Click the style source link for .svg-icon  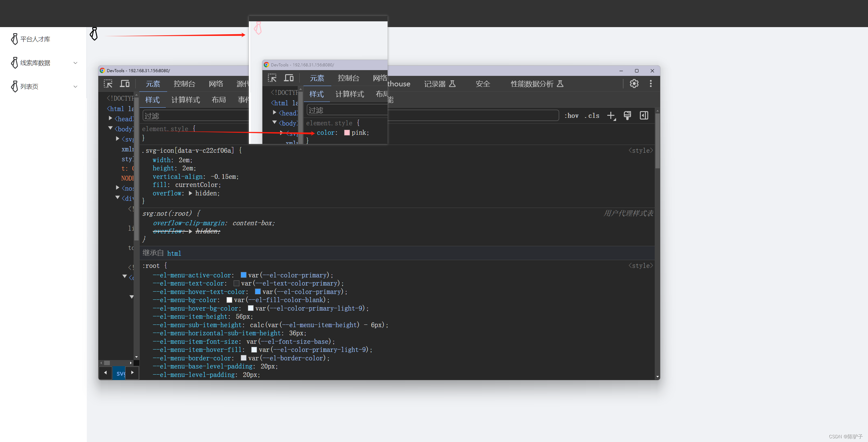click(x=640, y=151)
